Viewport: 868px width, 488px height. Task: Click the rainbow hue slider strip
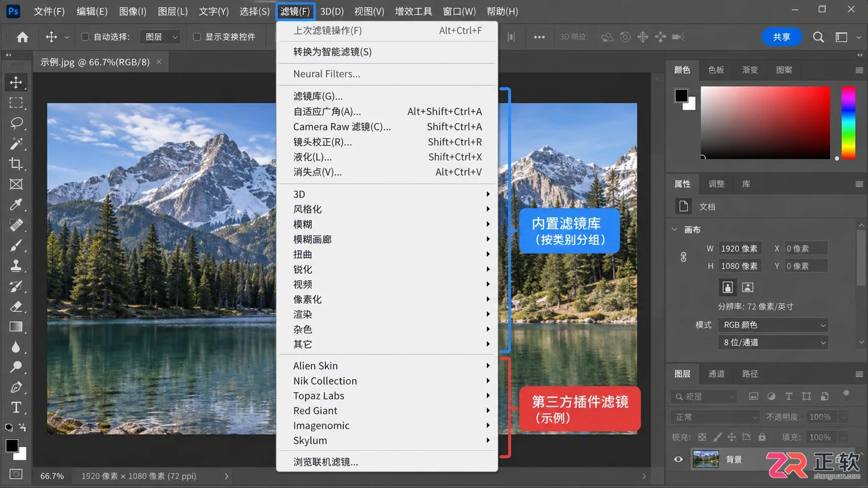coord(848,123)
